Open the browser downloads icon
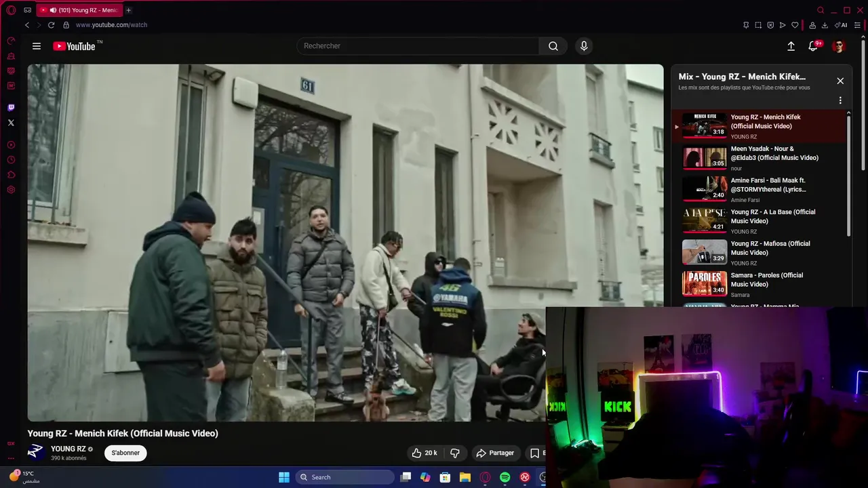Screen dimensions: 868x488 [x=825, y=25]
